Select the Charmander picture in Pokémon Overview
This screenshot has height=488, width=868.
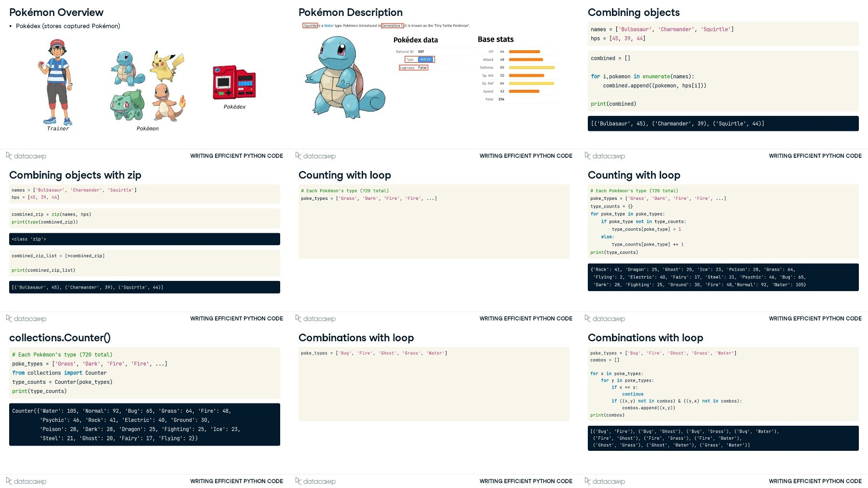pos(168,102)
